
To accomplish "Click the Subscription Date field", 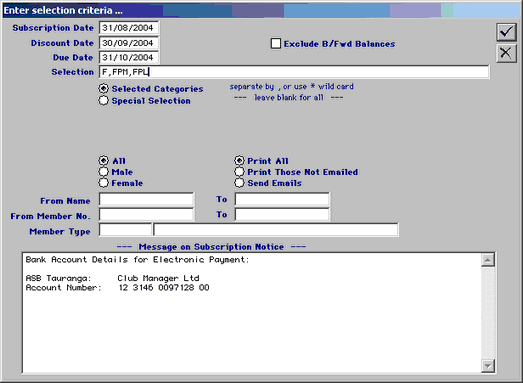I will 129,28.
